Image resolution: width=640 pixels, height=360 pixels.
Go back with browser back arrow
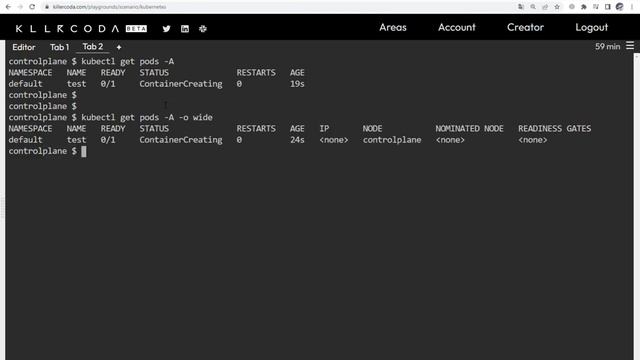click(x=8, y=7)
